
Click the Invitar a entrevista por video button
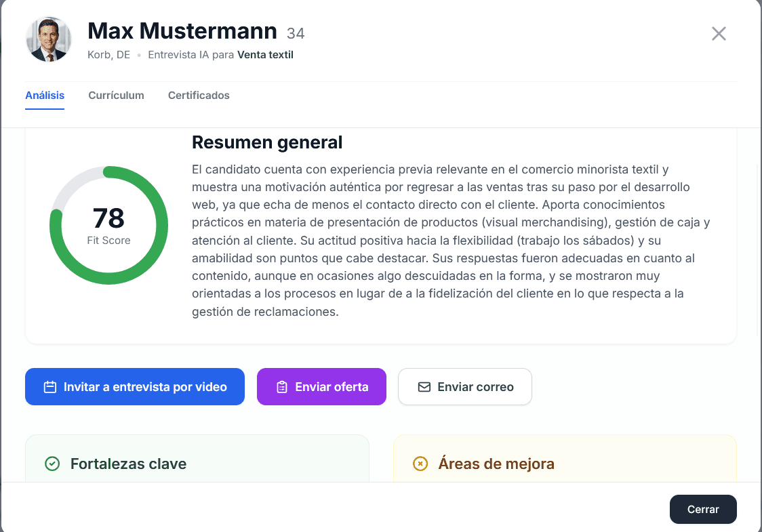coord(135,387)
